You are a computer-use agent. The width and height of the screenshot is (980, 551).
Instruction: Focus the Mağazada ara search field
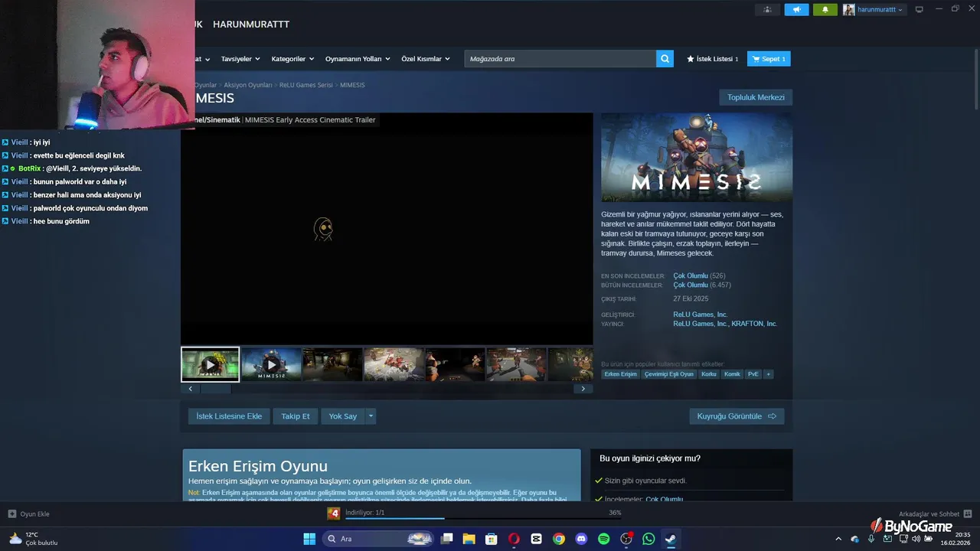point(560,59)
